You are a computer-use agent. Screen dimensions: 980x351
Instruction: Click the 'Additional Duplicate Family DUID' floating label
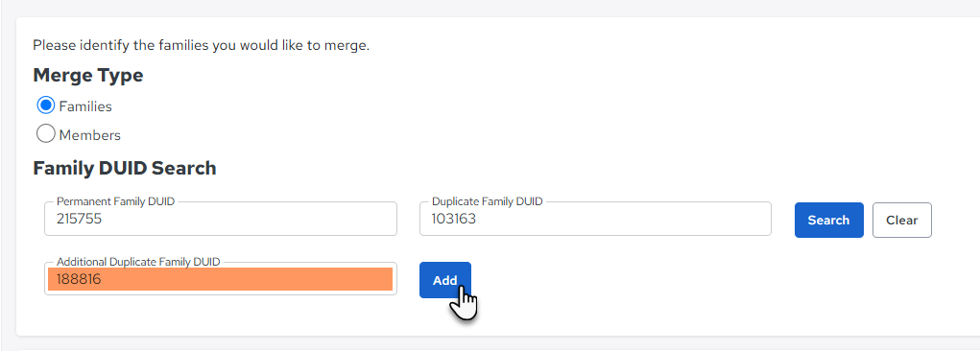pos(138,262)
